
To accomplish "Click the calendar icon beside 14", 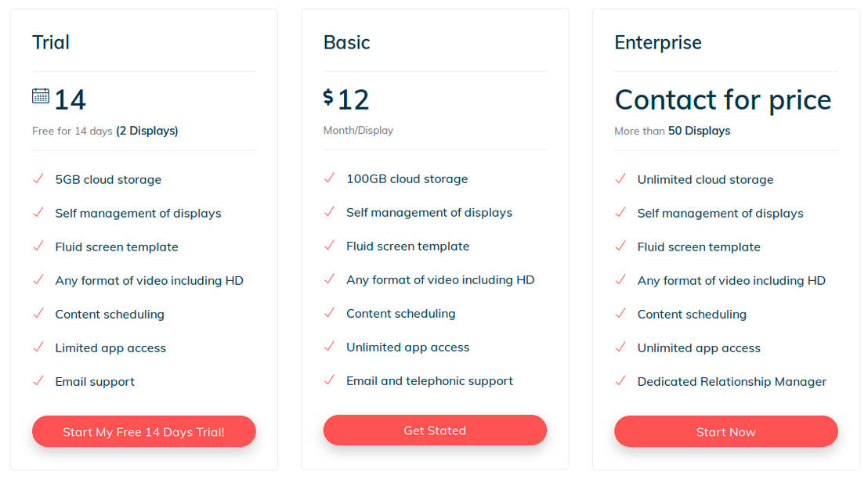I will (x=40, y=96).
